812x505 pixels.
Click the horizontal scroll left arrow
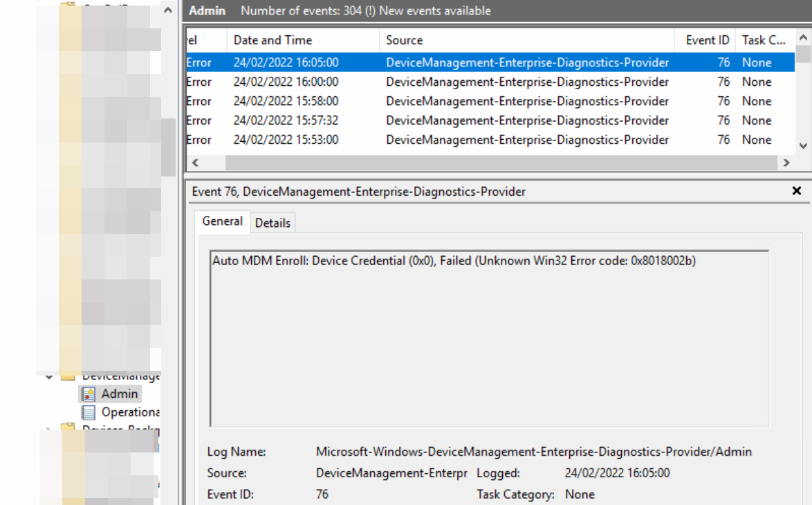pyautogui.click(x=195, y=163)
